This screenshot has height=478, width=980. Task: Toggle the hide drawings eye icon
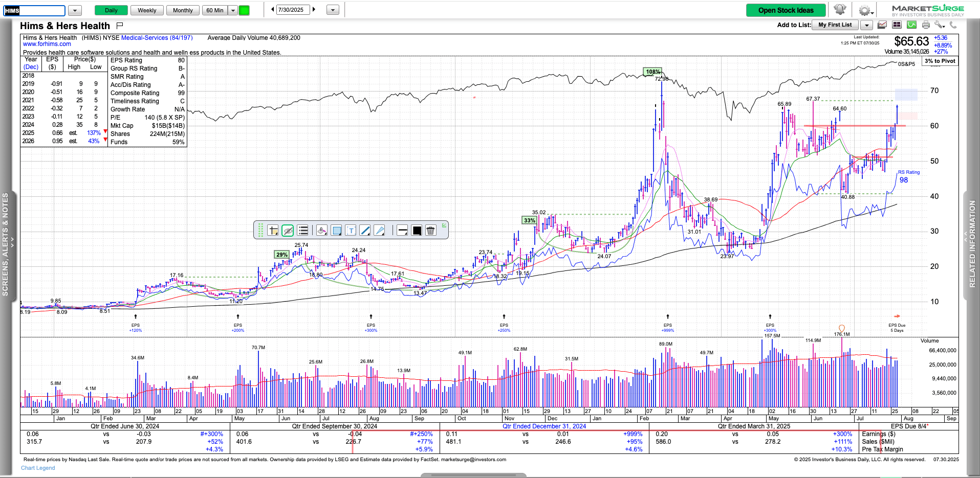pos(288,231)
